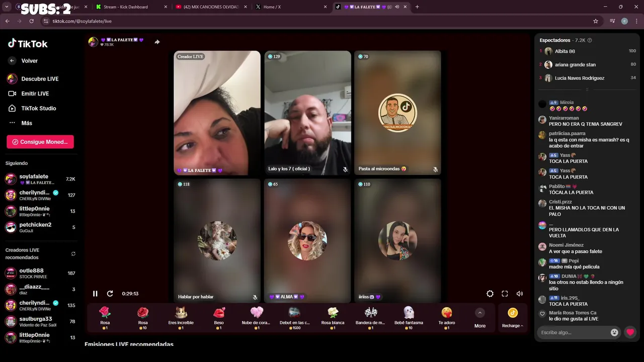Open the stream settings gear icon

click(x=490, y=294)
